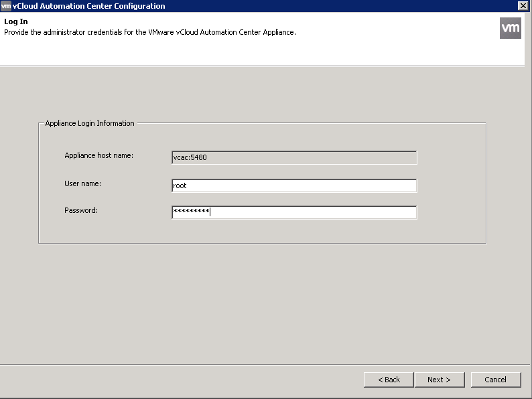
Task: Click the 'Appliance Login Information' group title
Action: (x=90, y=123)
